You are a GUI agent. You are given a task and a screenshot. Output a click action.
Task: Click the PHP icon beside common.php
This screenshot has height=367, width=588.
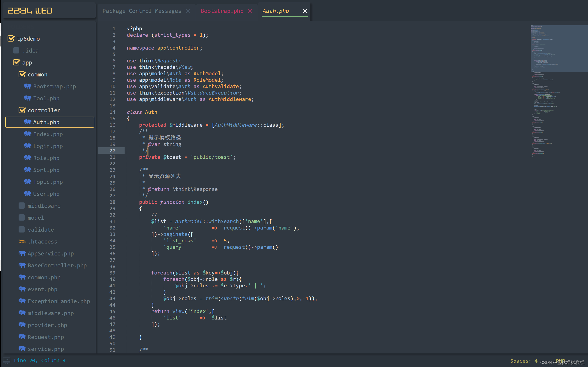[x=22, y=277]
